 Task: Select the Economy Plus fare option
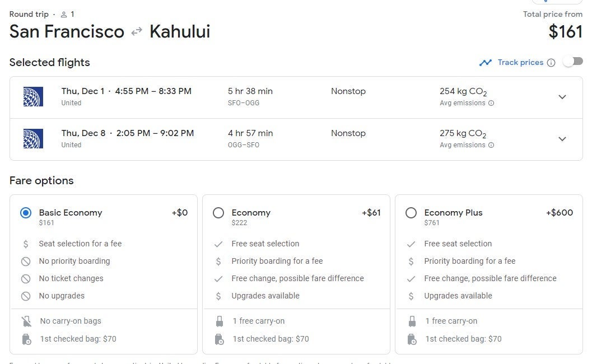coord(411,213)
